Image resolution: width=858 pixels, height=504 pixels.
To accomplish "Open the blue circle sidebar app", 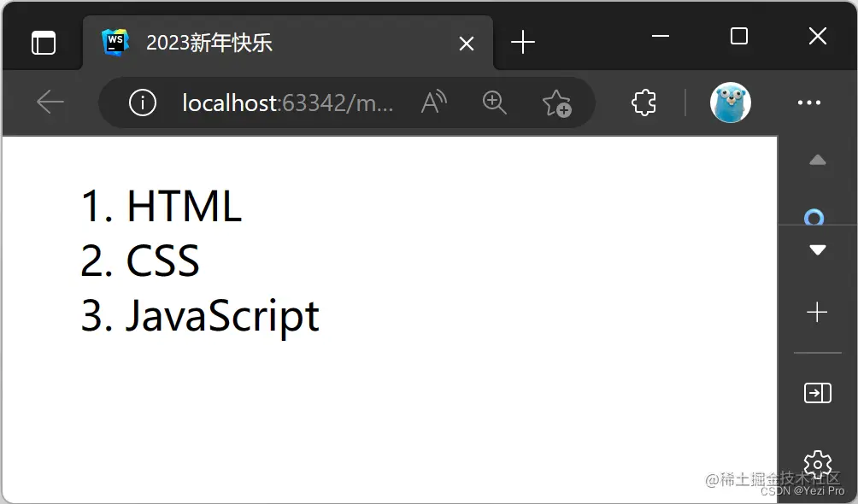I will [x=814, y=217].
